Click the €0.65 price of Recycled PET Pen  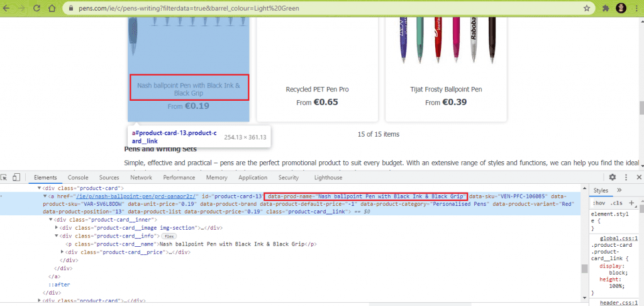tap(326, 103)
